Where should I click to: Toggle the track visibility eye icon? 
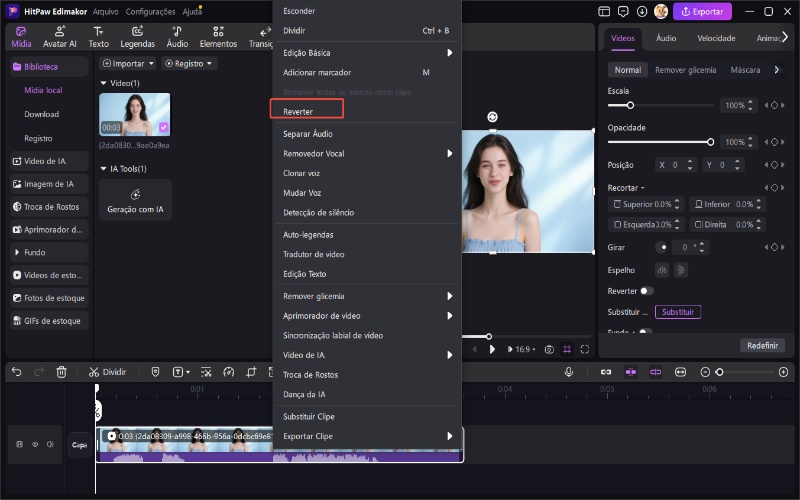tap(34, 444)
